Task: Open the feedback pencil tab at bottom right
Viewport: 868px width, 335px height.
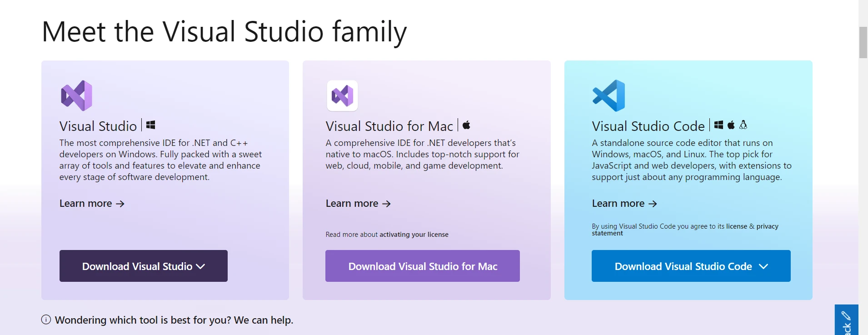Action: [x=846, y=320]
